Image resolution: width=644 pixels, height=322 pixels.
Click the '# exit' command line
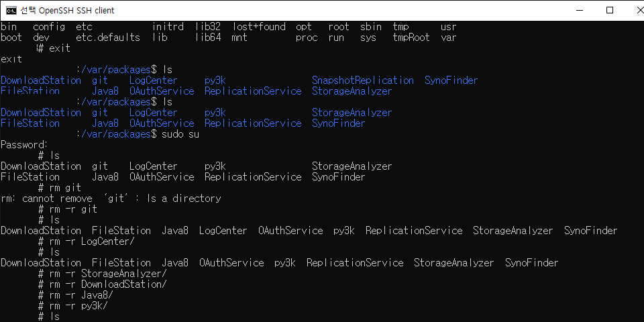pyautogui.click(x=54, y=48)
